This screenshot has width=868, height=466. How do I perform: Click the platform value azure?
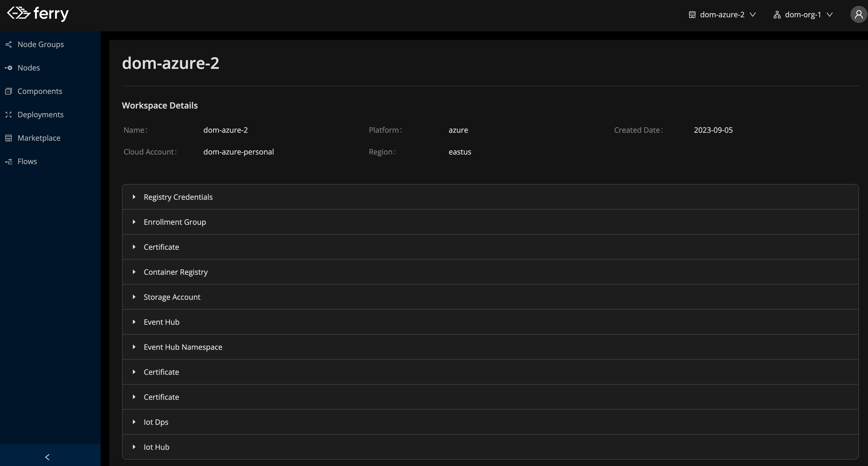(x=458, y=130)
